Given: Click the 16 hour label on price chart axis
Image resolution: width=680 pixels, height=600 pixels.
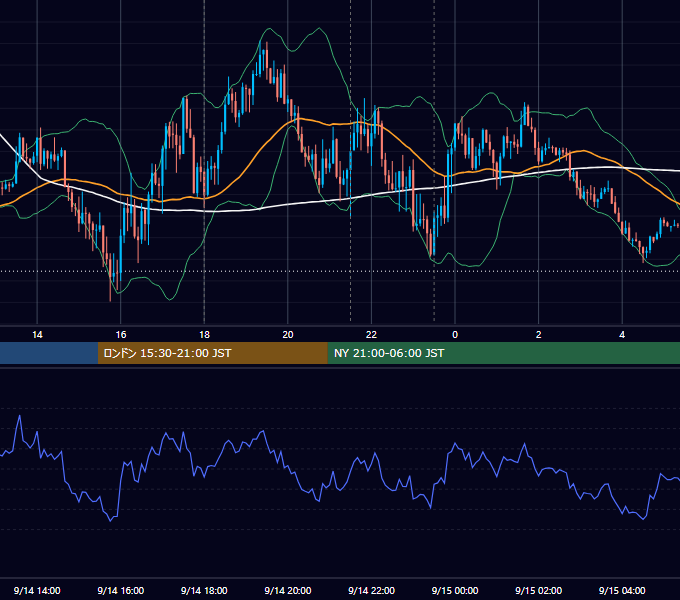Looking at the screenshot, I should 121,335.
